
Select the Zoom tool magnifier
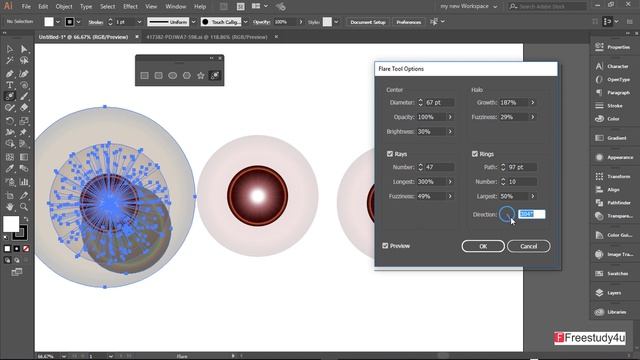[24, 207]
